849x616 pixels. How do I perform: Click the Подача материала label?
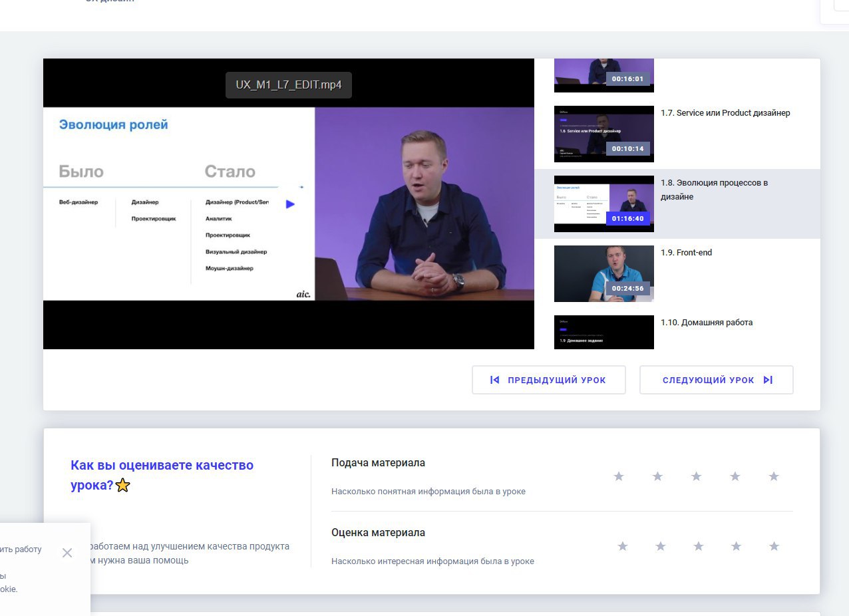point(378,463)
